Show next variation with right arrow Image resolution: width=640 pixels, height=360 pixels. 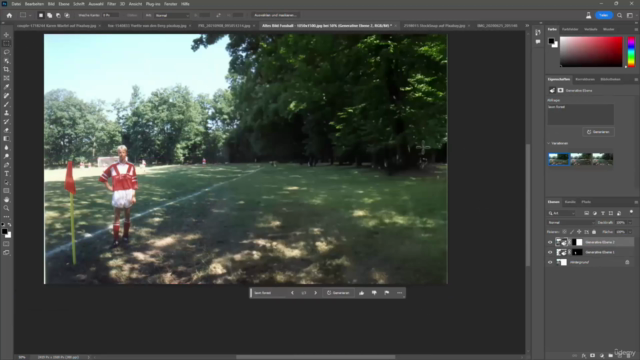click(316, 293)
